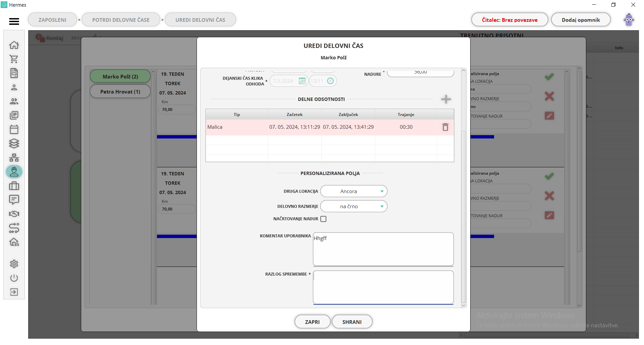Image resolution: width=644 pixels, height=345 pixels.
Task: Click the Trajanje column header
Action: pyautogui.click(x=406, y=115)
